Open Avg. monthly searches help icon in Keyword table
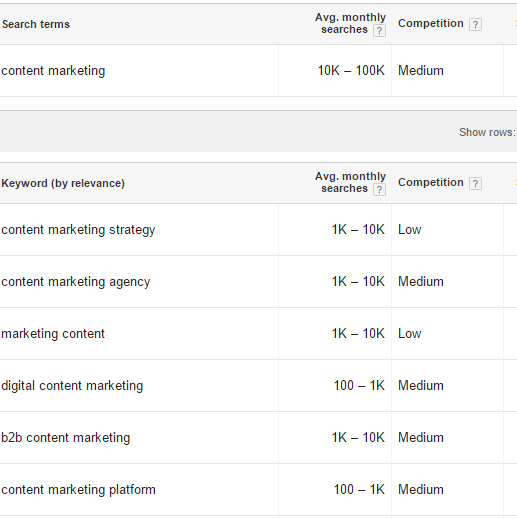Viewport: 517px width, 519px height. click(x=379, y=190)
